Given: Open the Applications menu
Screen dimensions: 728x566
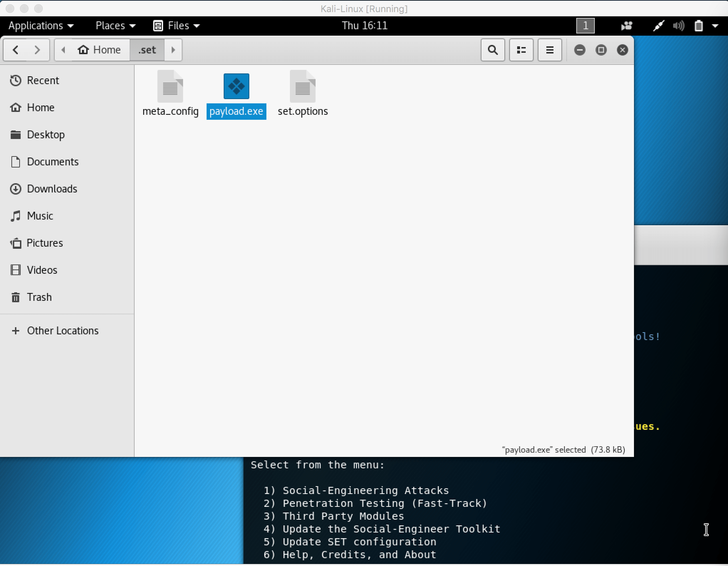Looking at the screenshot, I should (41, 26).
